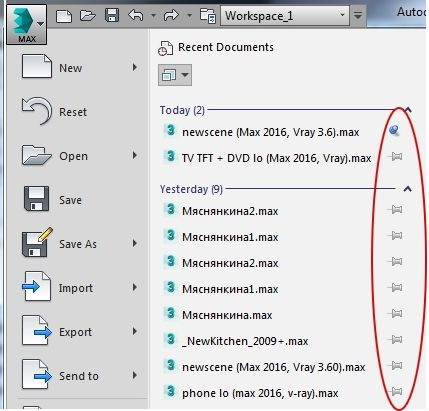429x411 pixels.
Task: Click the large Open folder icon in menu
Action: (37, 155)
